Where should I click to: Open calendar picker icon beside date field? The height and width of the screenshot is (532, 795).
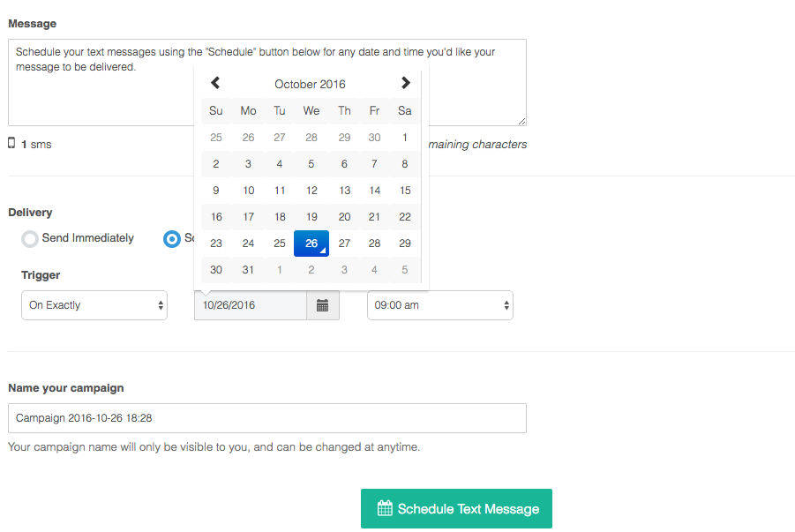pyautogui.click(x=323, y=305)
